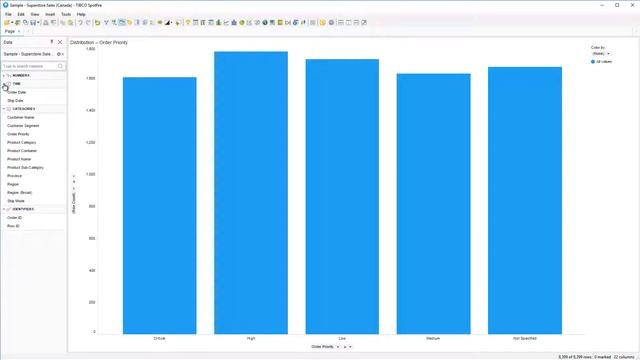Add a new page with the plus tab
Screen dimensions: 640x360
pyautogui.click(x=28, y=31)
